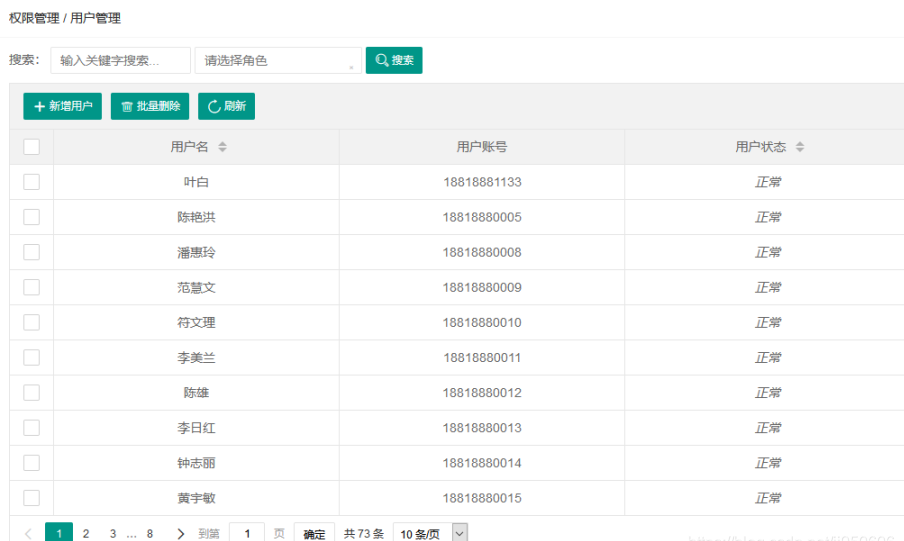The height and width of the screenshot is (541, 904).
Task: Open page 2 in pagination
Action: pos(86,534)
